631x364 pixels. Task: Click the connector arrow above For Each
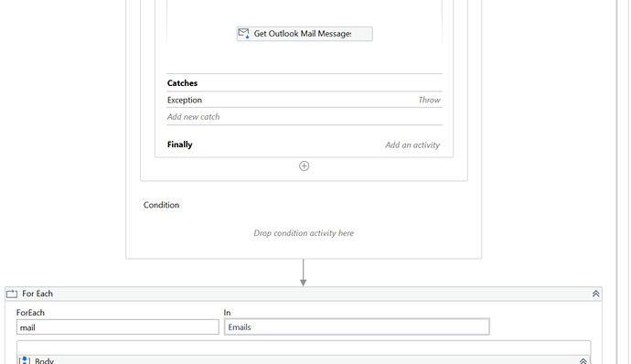click(304, 273)
